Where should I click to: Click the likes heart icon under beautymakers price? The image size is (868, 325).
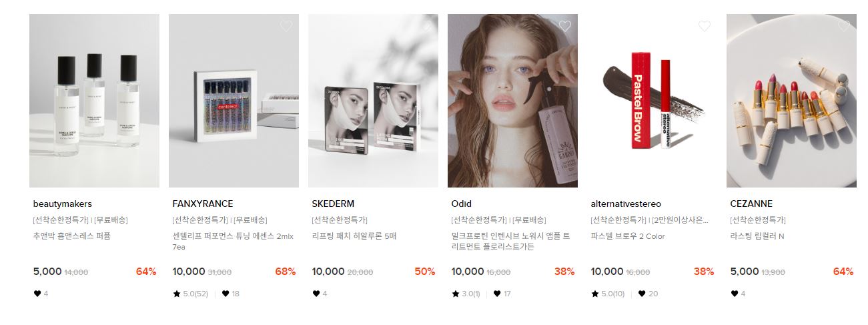[37, 294]
